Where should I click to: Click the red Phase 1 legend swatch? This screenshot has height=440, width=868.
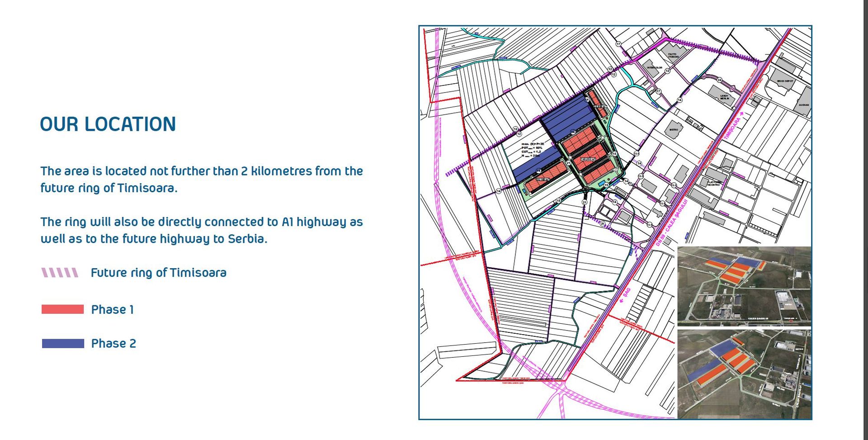(x=62, y=309)
